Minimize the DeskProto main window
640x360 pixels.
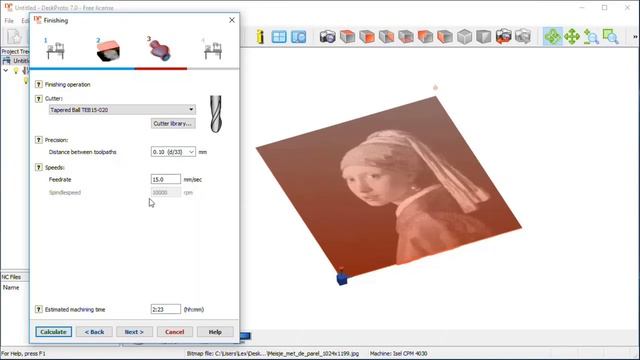[582, 8]
